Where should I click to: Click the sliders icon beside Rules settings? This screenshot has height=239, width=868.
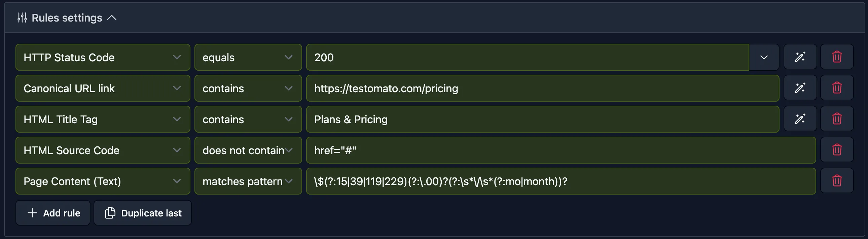pyautogui.click(x=22, y=18)
